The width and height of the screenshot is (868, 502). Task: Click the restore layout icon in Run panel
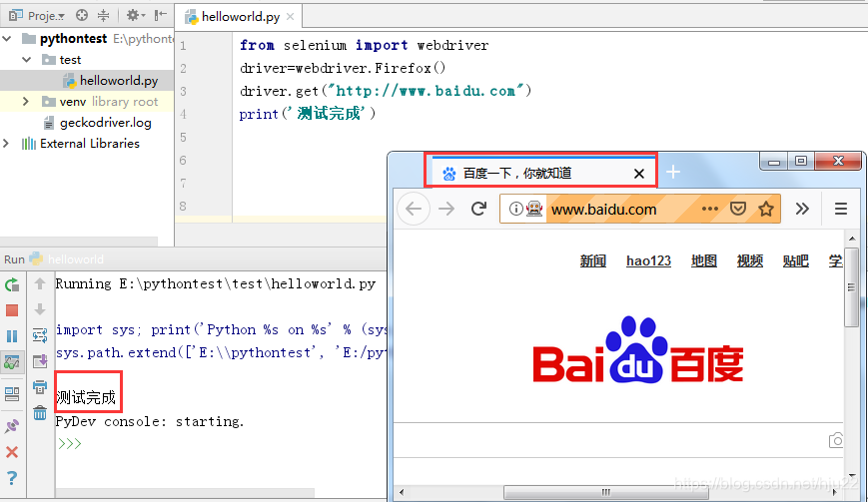(12, 393)
